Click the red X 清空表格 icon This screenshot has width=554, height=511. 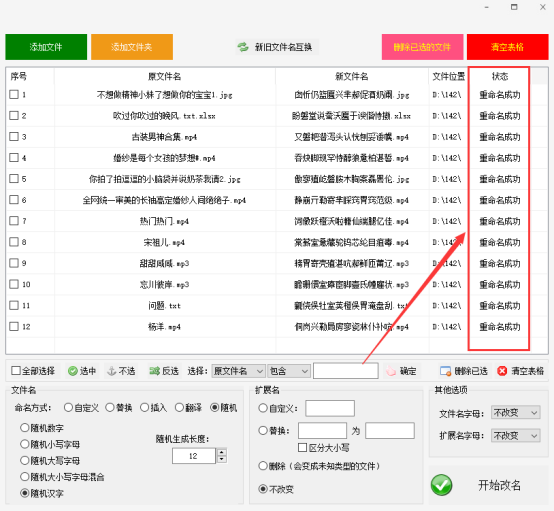coord(502,371)
